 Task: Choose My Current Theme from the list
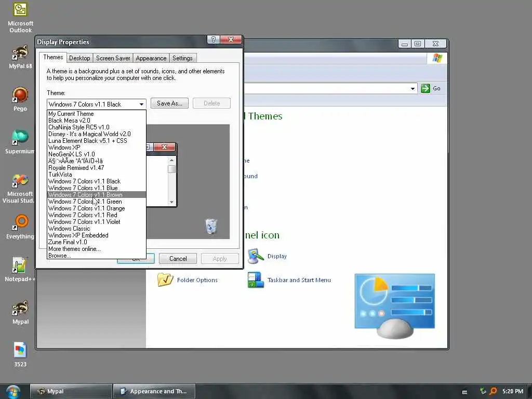[97, 114]
